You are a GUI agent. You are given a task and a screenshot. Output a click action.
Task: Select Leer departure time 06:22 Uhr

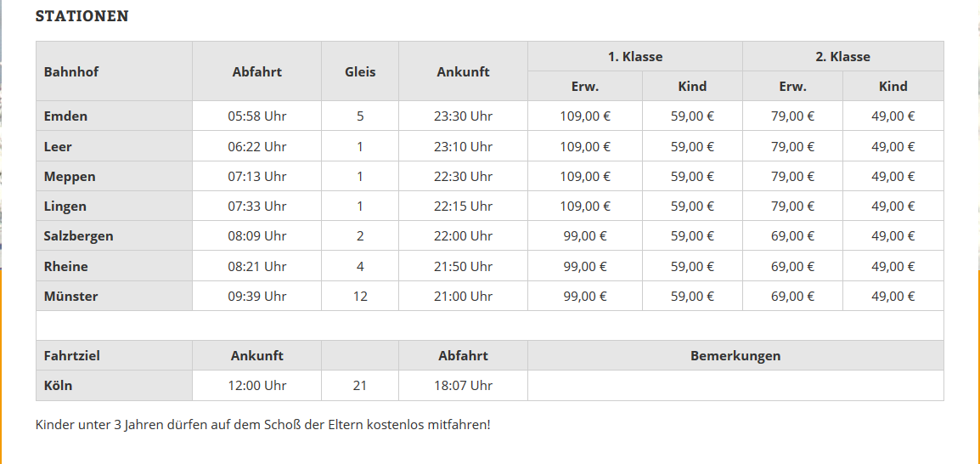coord(257,146)
